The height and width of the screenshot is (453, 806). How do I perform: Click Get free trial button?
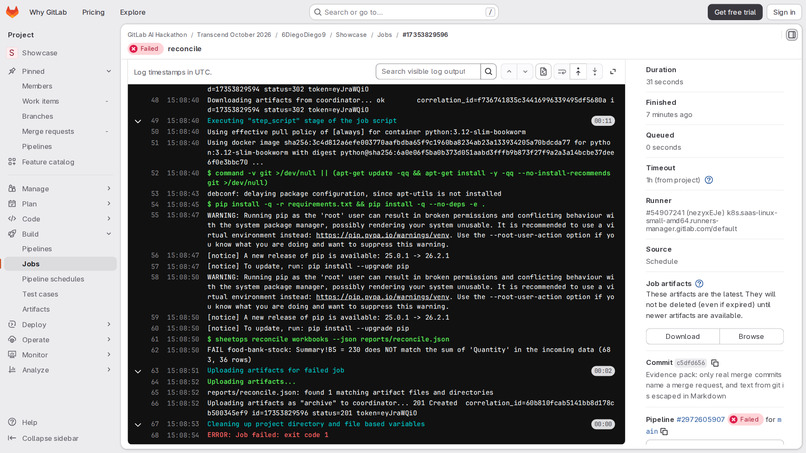coord(735,12)
